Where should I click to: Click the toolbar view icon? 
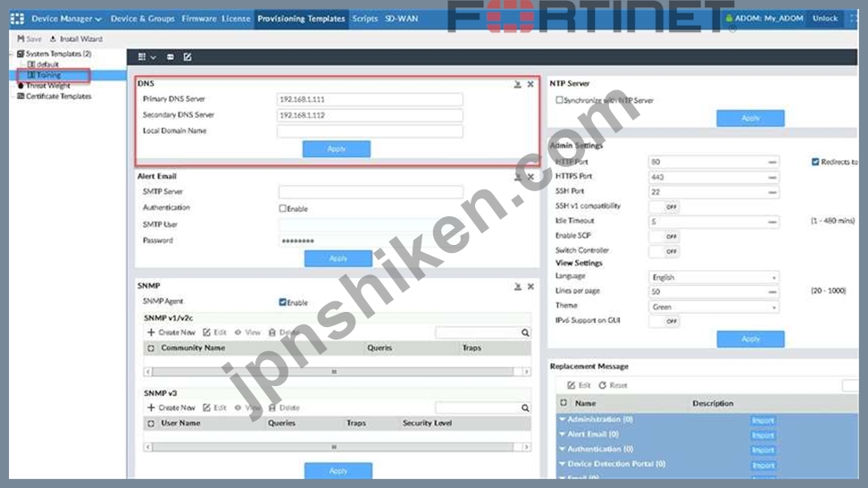click(171, 57)
